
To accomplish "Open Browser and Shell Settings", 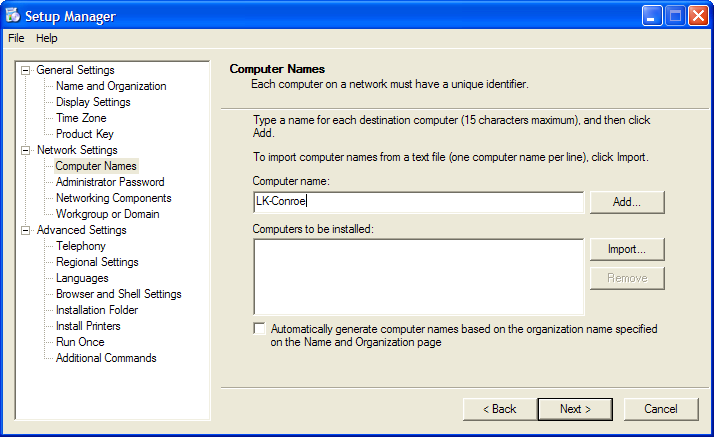I will pos(119,294).
